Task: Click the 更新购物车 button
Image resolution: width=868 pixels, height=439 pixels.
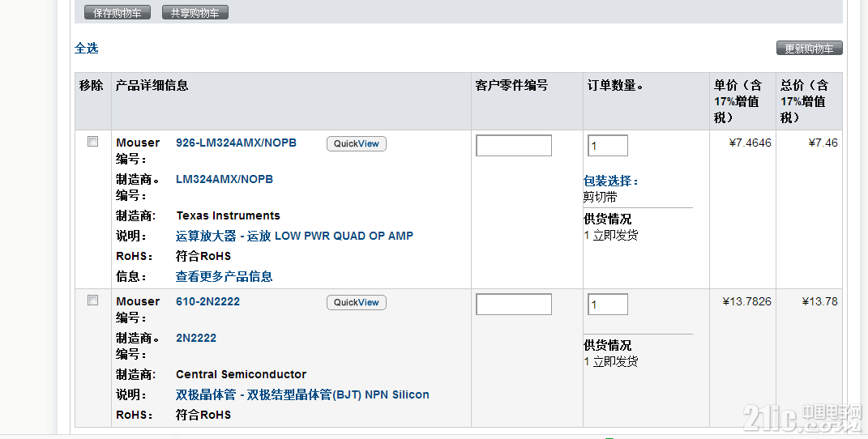Action: tap(810, 48)
